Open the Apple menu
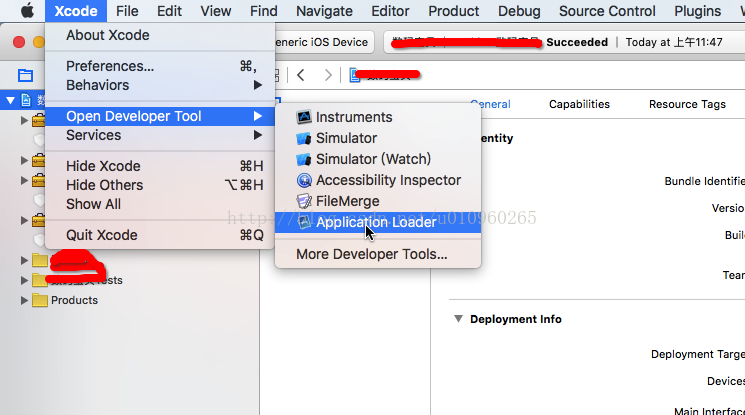 (x=27, y=10)
